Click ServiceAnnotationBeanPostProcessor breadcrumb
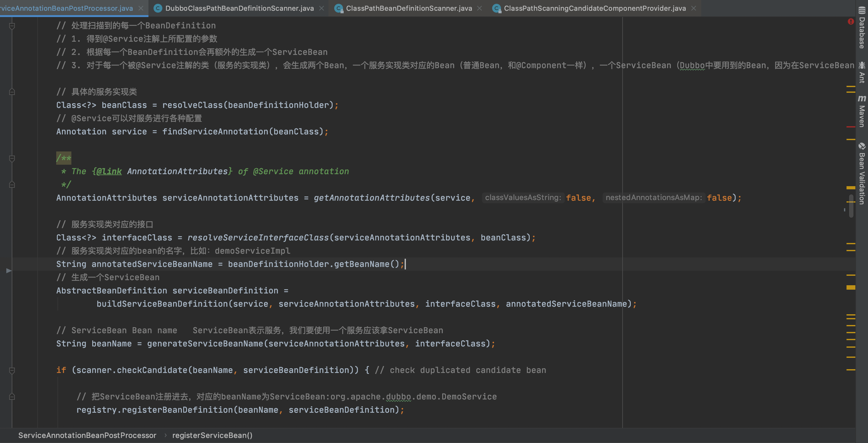Viewport: 868px width, 443px height. pos(87,435)
